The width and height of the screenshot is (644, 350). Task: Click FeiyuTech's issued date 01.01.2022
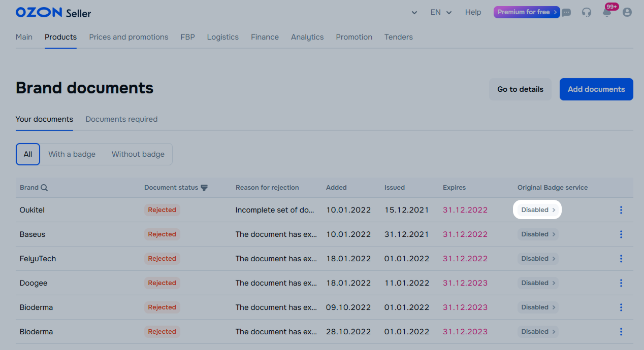click(407, 259)
